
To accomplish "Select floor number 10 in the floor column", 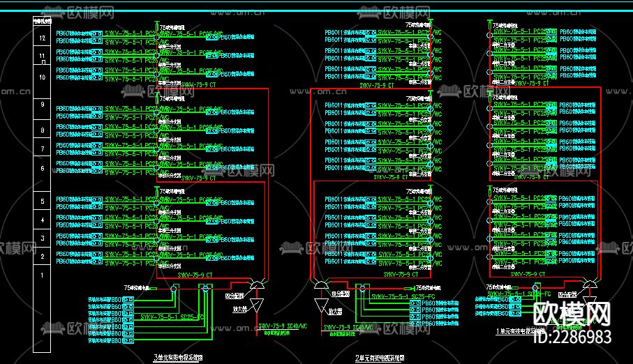I will pos(42,77).
